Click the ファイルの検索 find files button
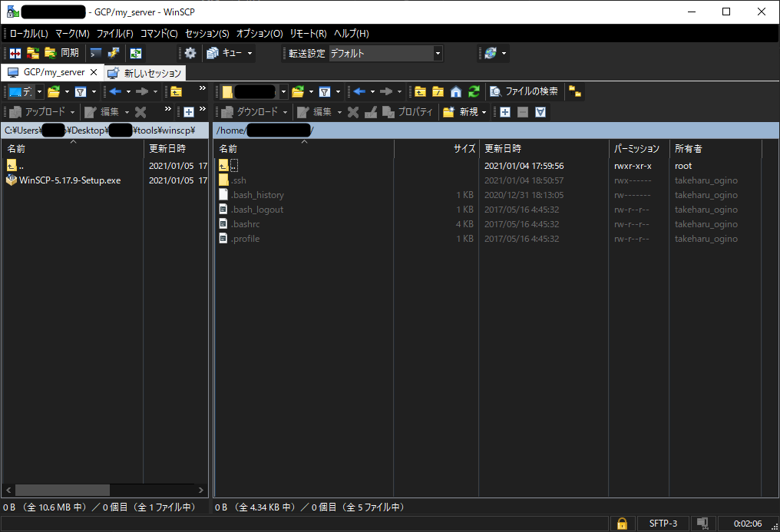 pos(524,91)
